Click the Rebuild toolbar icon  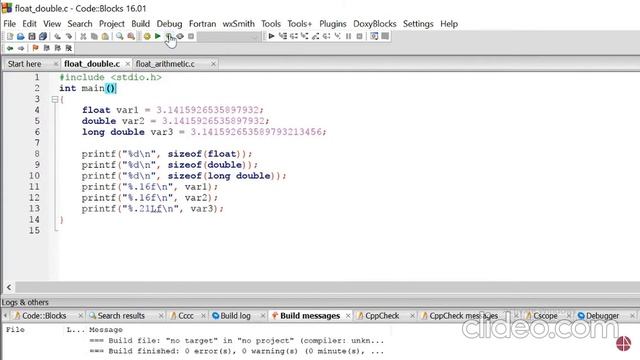(180, 36)
